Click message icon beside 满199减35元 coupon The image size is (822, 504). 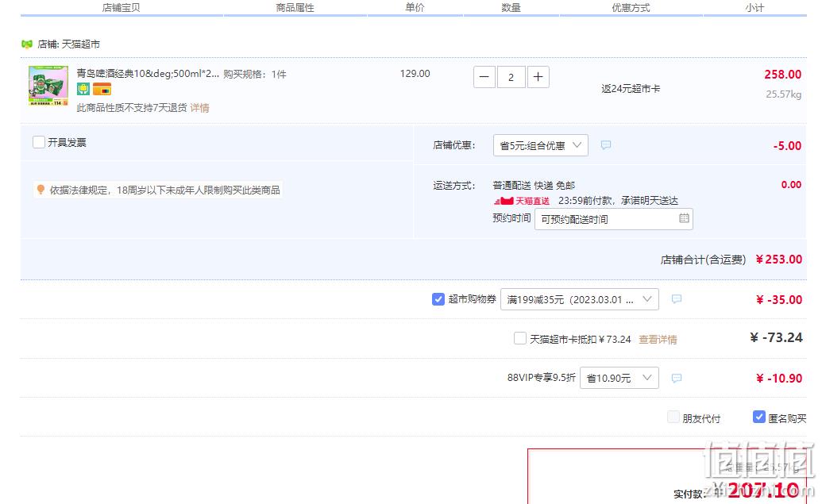(676, 299)
